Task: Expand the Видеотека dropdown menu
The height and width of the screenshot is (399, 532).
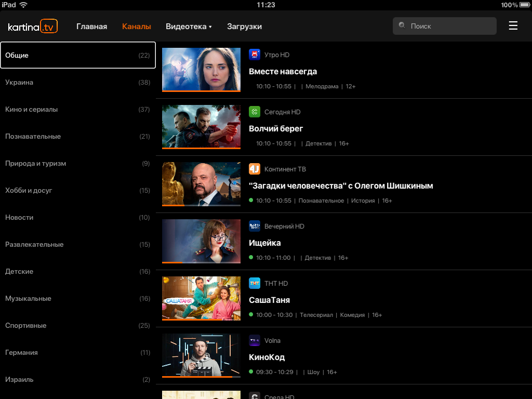Action: coord(189,26)
